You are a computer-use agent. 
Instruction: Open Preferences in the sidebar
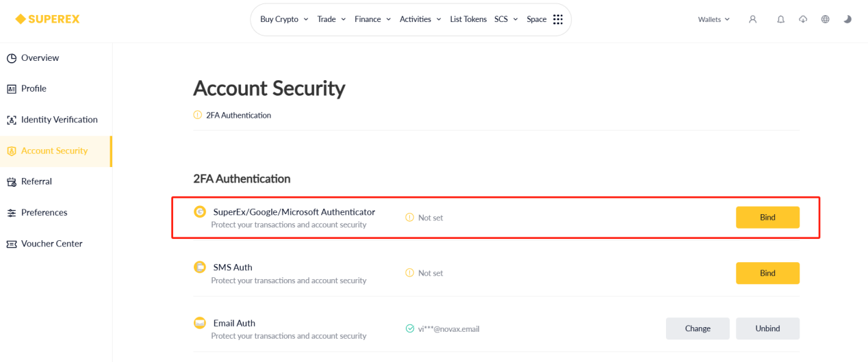[x=44, y=213]
